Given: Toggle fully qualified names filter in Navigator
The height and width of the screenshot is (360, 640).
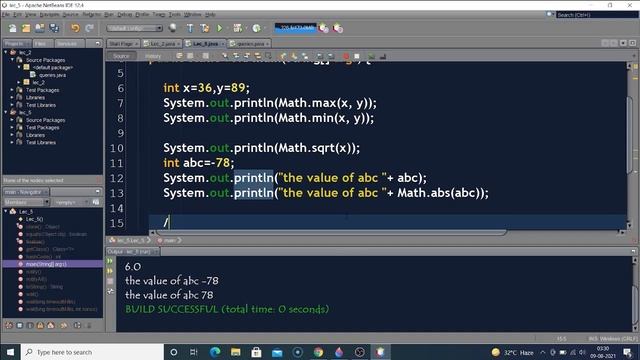Looking at the screenshot, I should coord(64,325).
